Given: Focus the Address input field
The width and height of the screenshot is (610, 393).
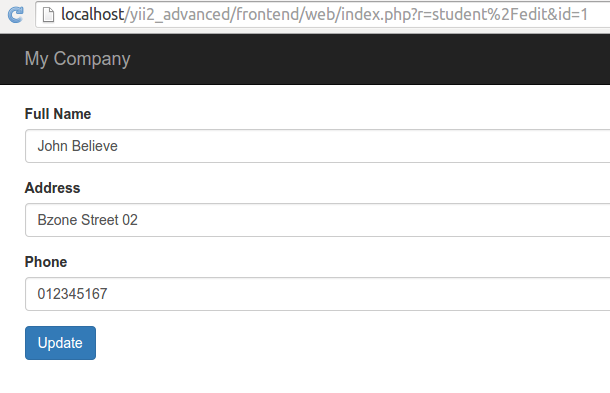Looking at the screenshot, I should [317, 220].
